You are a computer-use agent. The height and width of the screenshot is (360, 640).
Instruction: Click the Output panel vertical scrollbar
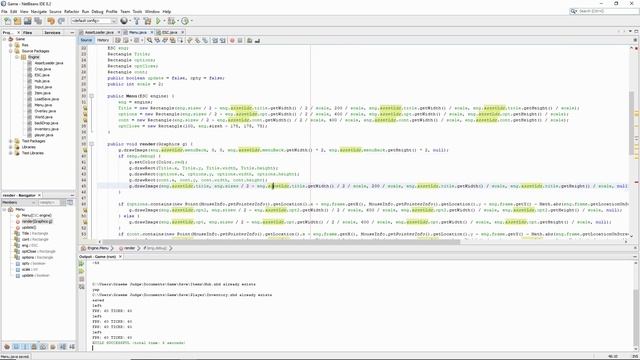point(636,305)
